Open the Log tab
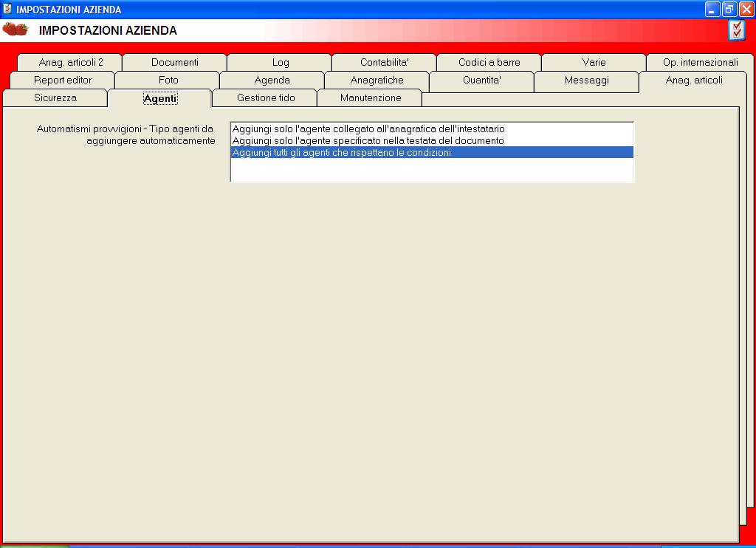This screenshot has width=756, height=548. pyautogui.click(x=280, y=62)
